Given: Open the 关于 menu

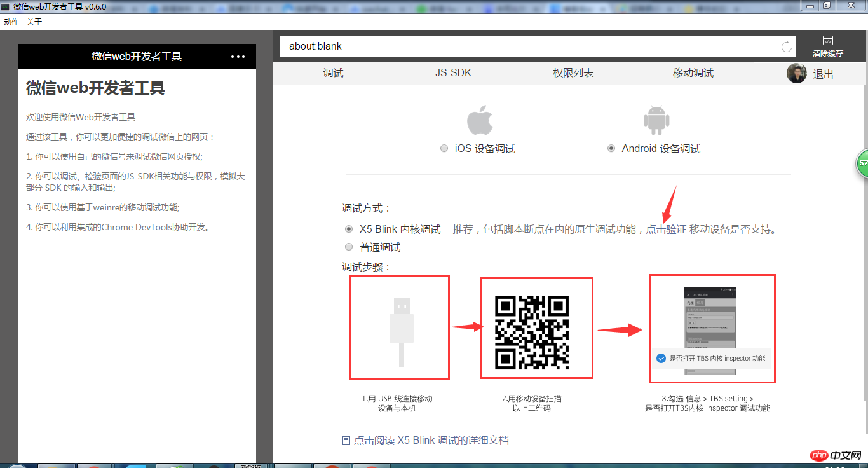Looking at the screenshot, I should (x=34, y=22).
